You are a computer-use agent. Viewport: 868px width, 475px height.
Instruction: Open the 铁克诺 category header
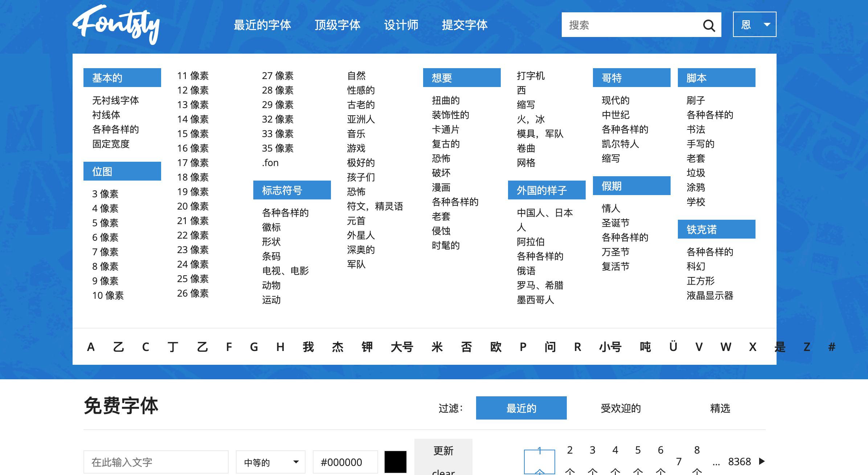tap(716, 229)
